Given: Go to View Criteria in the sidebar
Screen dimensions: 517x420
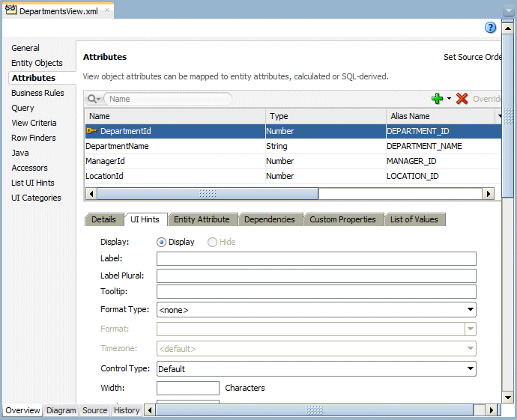Looking at the screenshot, I should tap(34, 123).
